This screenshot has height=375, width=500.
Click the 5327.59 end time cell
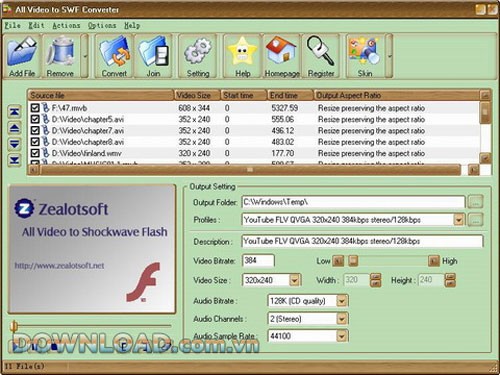[285, 108]
